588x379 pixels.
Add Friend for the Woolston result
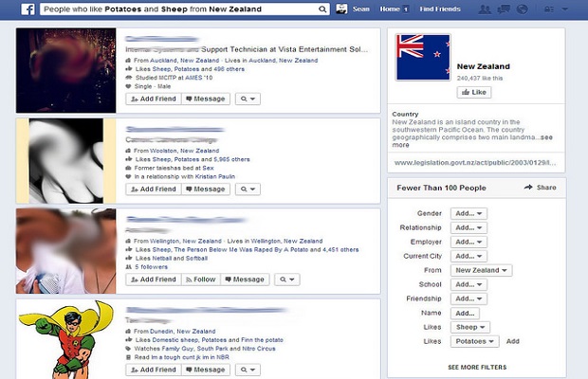[x=154, y=189]
